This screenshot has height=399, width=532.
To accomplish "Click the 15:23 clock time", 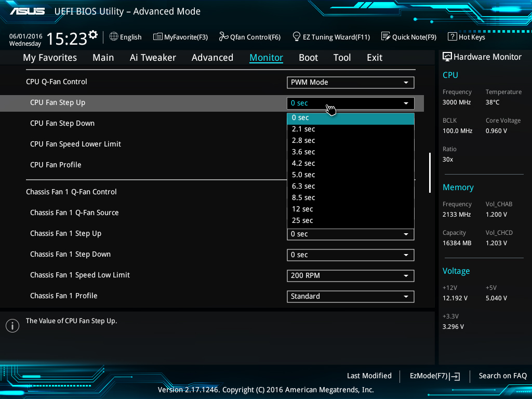I will (x=66, y=38).
